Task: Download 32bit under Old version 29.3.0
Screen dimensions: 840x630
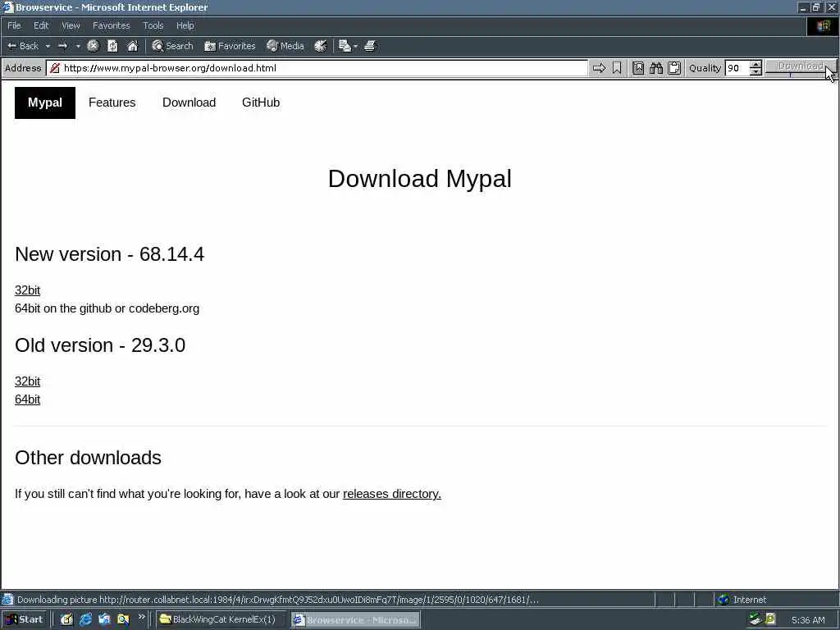Action: (27, 381)
